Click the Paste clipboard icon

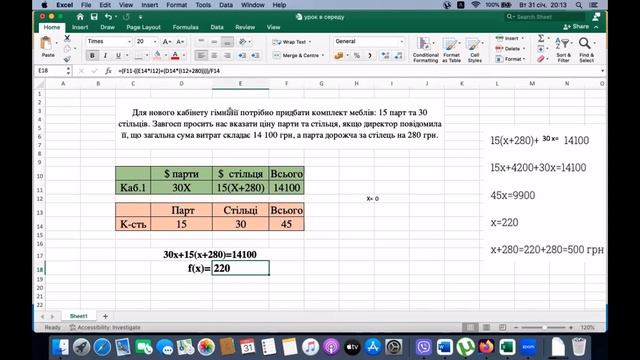(47, 43)
